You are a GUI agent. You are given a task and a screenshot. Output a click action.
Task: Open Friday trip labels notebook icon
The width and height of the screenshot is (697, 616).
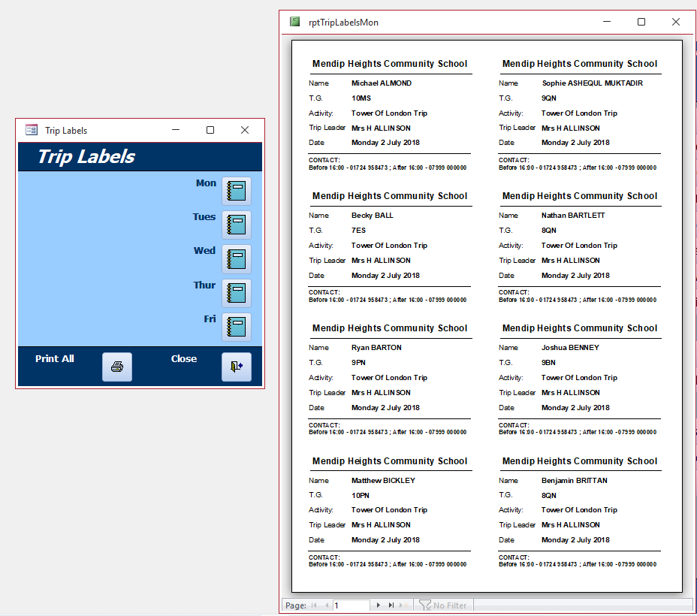[236, 327]
